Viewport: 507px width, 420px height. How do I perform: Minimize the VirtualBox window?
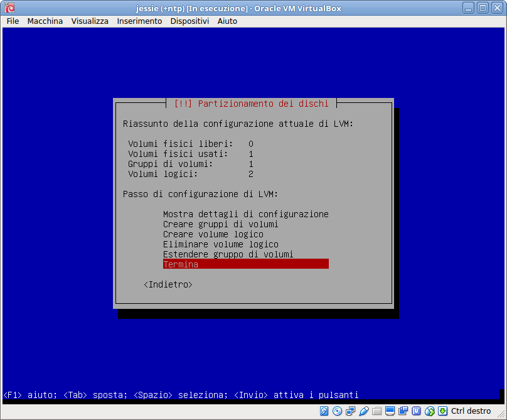(x=468, y=8)
